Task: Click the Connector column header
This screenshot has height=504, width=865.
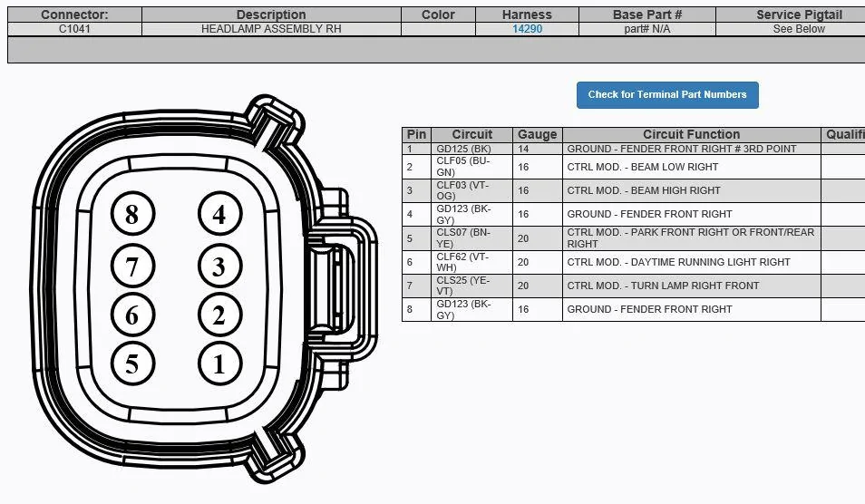Action: [74, 15]
